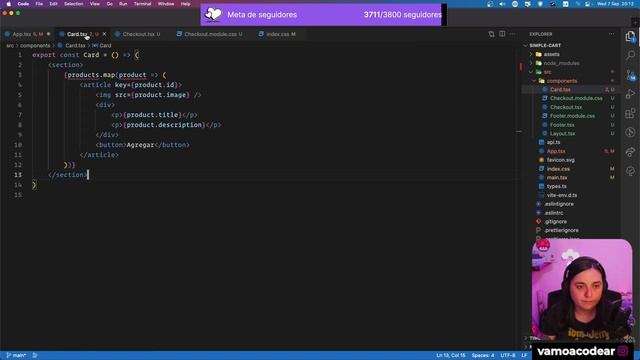Click line number 1 in the gutter
This screenshot has width=640, height=360.
[20, 55]
